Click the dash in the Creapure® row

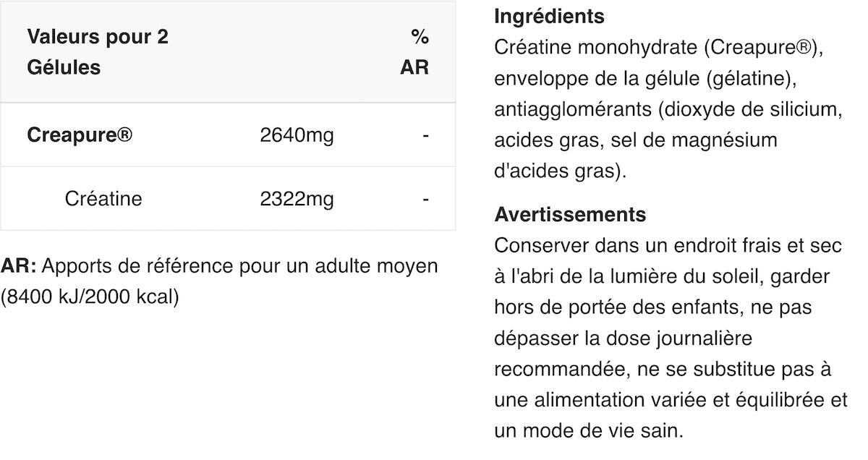[x=425, y=135]
